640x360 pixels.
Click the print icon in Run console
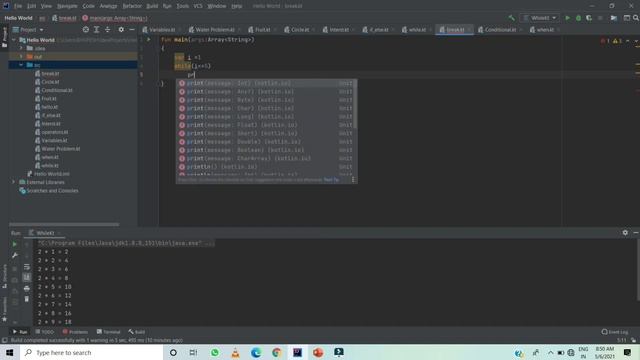click(27, 288)
